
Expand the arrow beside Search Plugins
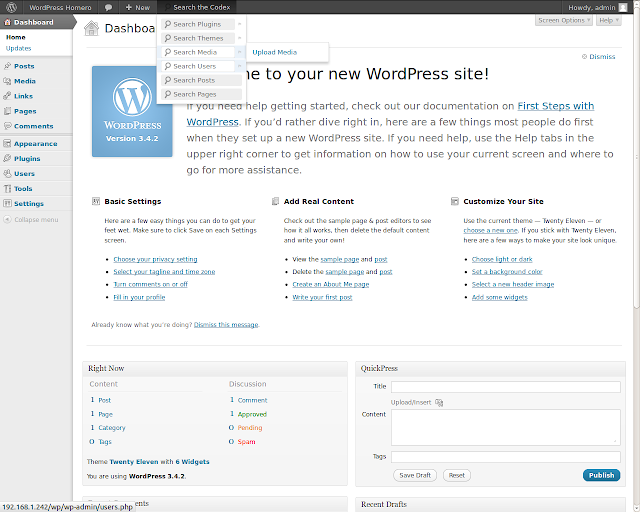(240, 24)
